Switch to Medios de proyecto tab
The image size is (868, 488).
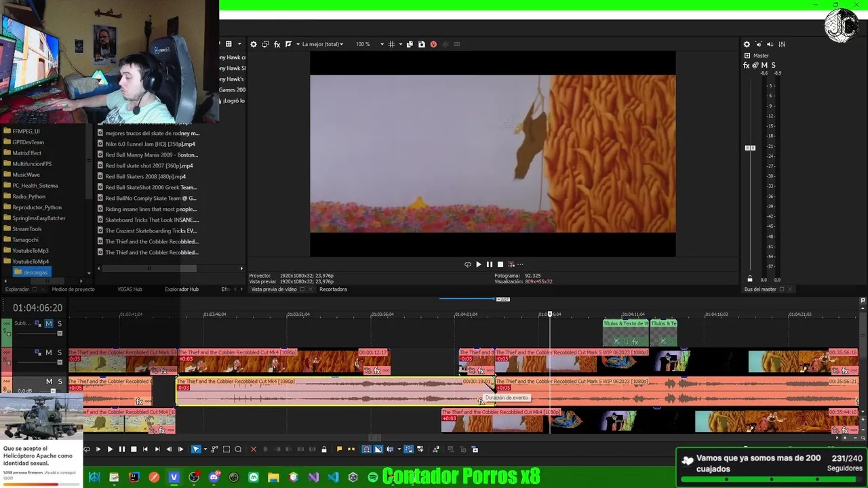(x=73, y=289)
